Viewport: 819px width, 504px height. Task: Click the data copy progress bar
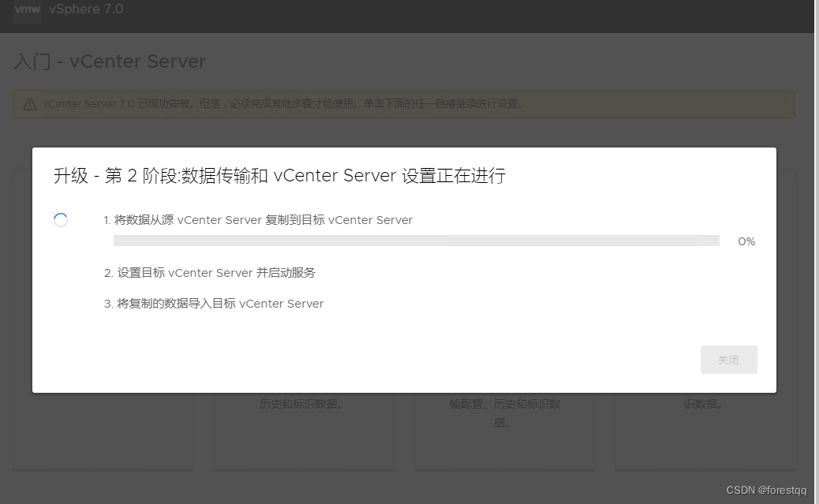pyautogui.click(x=417, y=241)
